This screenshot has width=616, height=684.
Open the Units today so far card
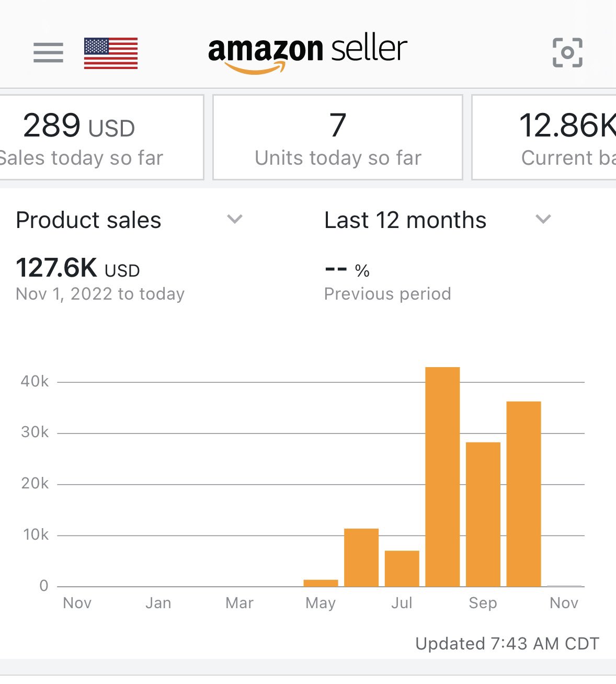[338, 138]
